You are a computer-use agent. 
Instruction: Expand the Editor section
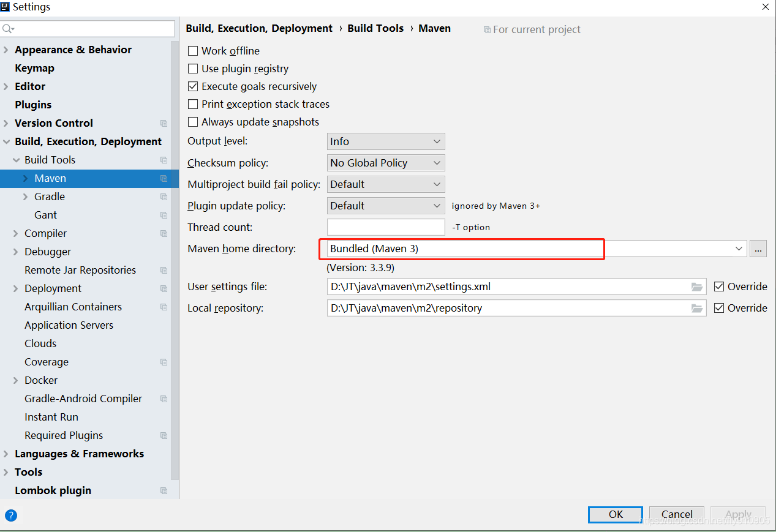(x=6, y=86)
